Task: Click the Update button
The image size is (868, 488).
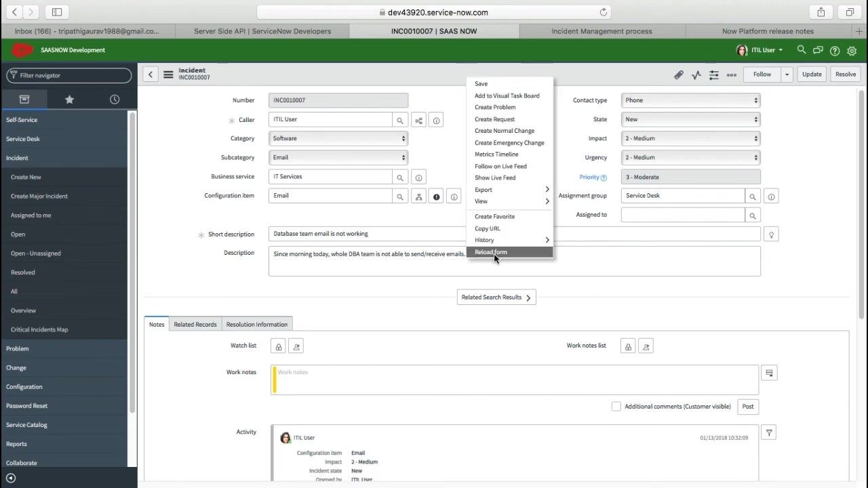Action: point(812,75)
